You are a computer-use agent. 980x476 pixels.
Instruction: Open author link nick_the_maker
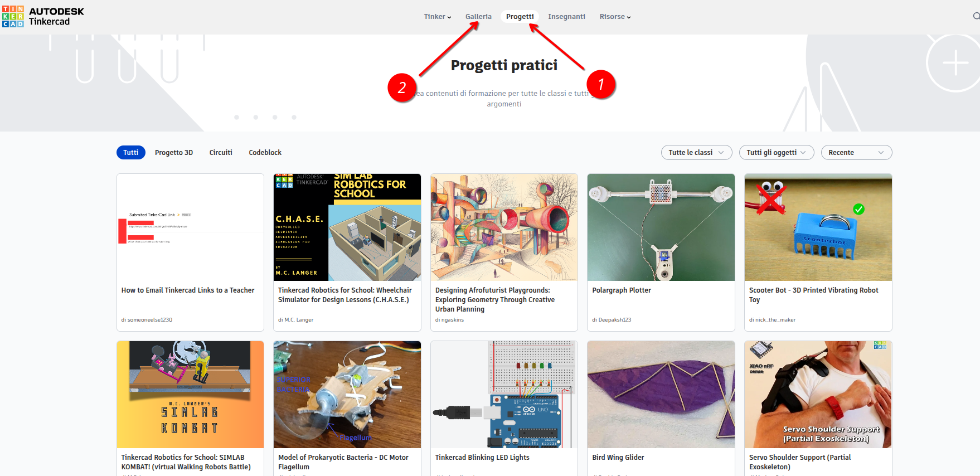coord(775,320)
